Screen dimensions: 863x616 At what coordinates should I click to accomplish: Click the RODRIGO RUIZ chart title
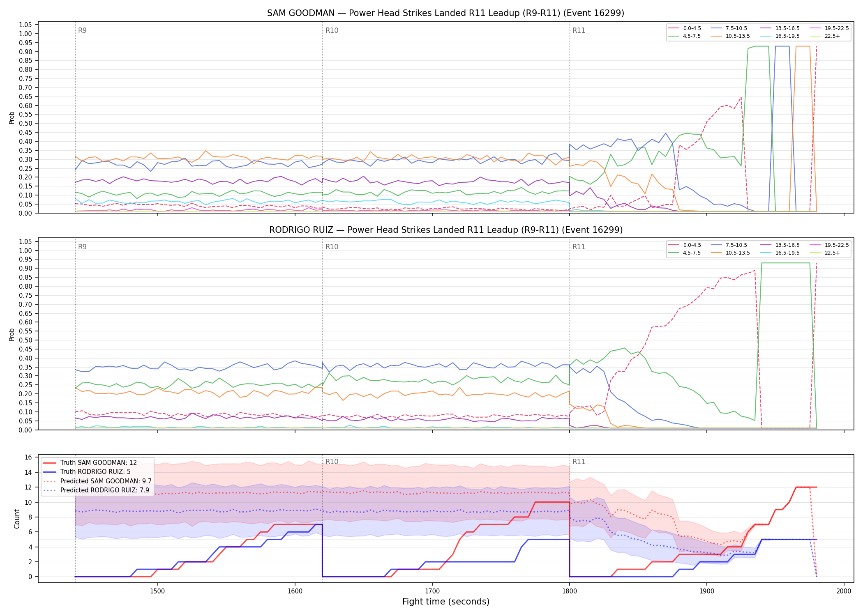(x=446, y=230)
